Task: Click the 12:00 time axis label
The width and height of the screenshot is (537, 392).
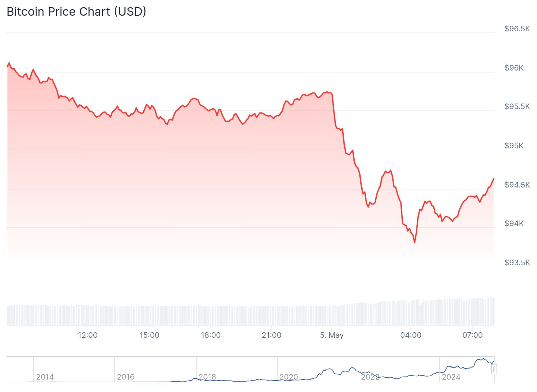Action: point(88,335)
